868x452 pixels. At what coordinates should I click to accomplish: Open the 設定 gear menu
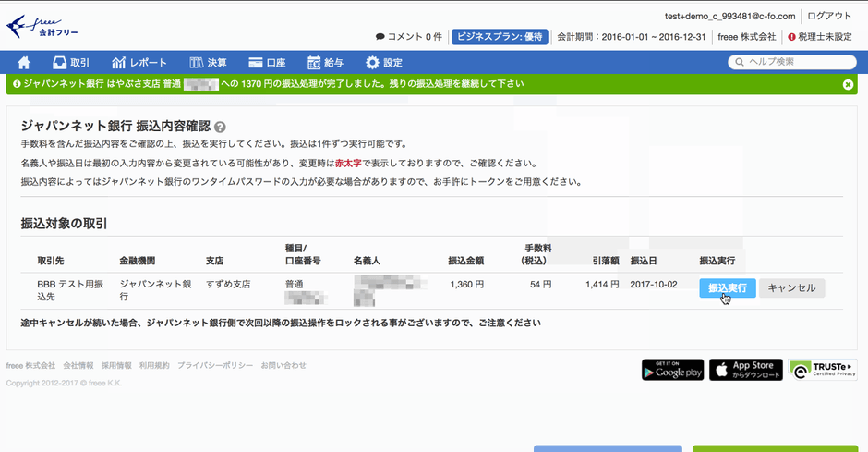[384, 63]
